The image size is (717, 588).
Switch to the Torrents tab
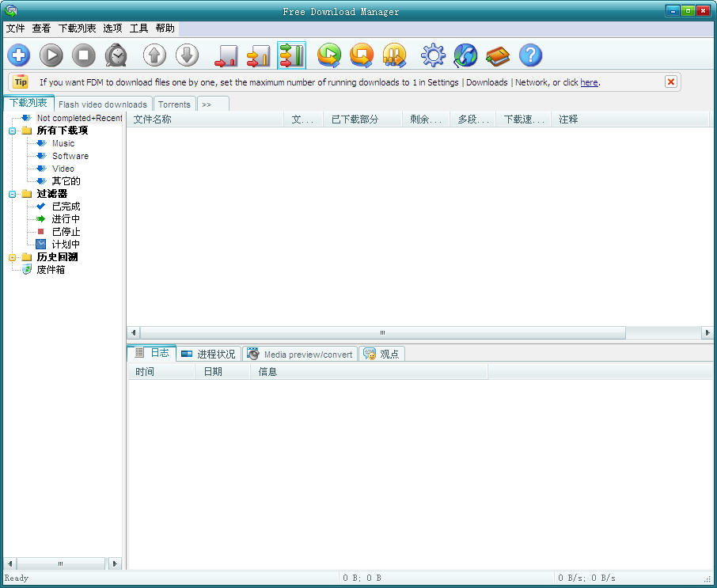174,104
